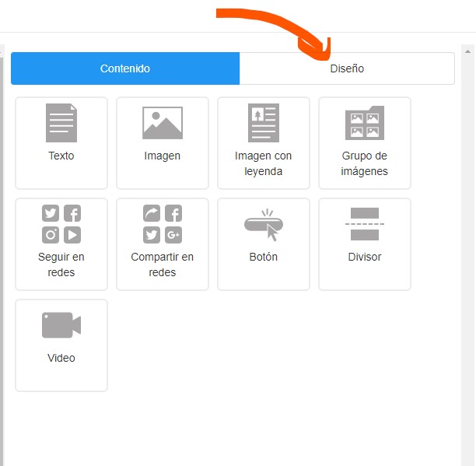Choose the Divisor dashed-line icon
Image resolution: width=476 pixels, height=466 pixels.
coord(365,224)
